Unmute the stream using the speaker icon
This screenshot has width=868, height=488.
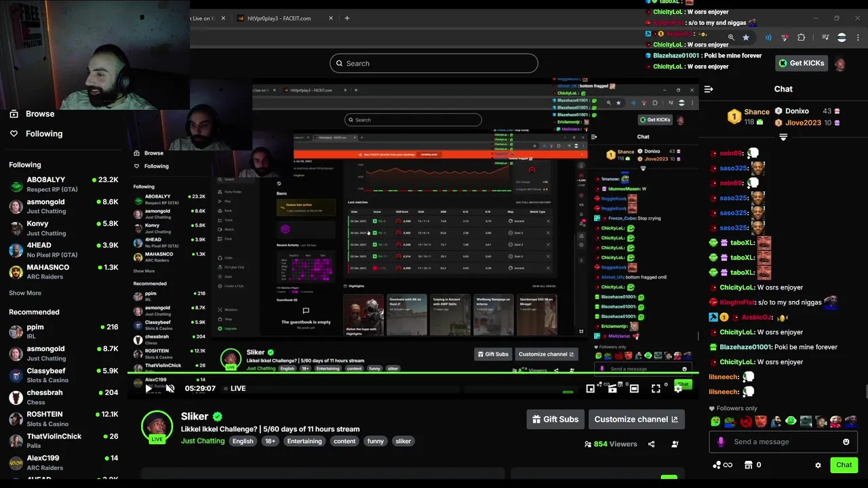click(x=170, y=388)
